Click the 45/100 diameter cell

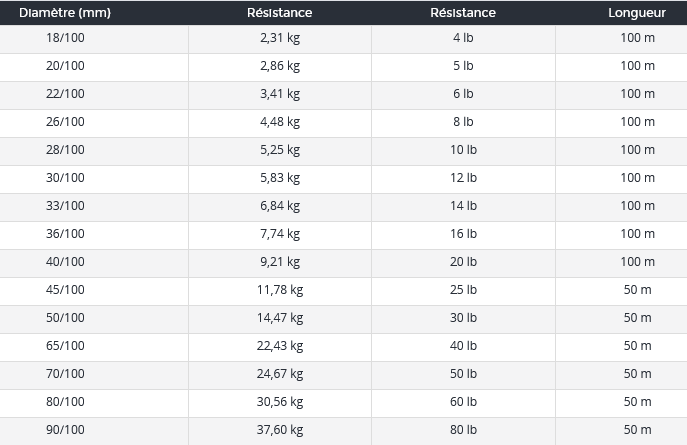tap(66, 290)
